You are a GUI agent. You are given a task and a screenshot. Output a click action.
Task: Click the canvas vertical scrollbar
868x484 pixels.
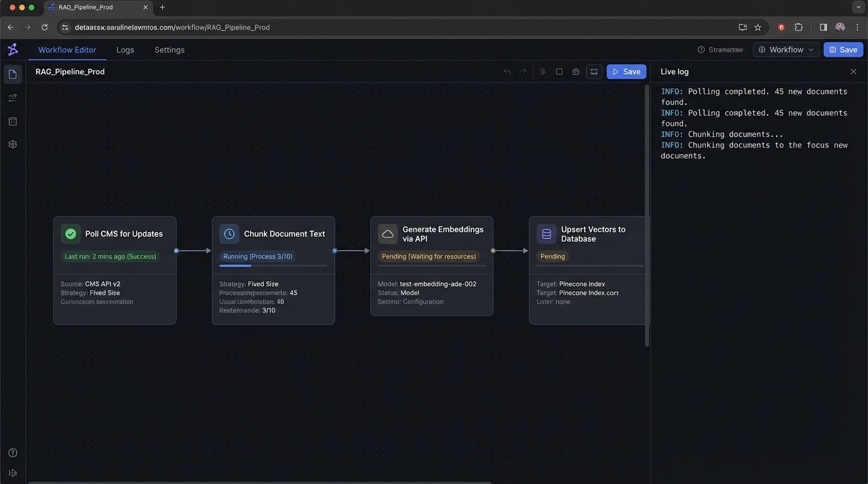coord(647,214)
